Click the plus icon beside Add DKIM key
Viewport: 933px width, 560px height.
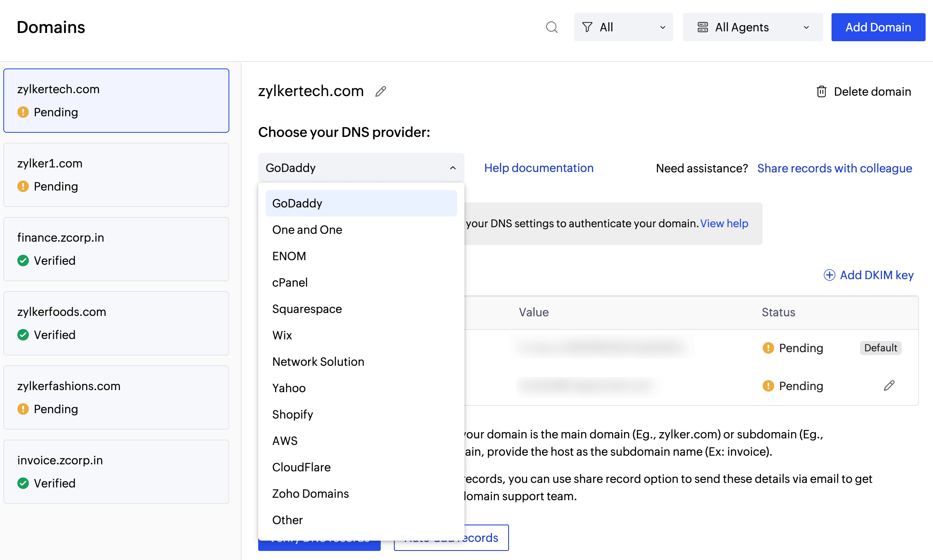829,275
